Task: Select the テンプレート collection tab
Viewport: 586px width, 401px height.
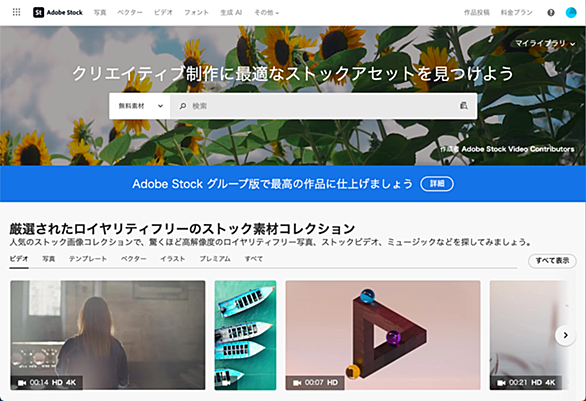Action: coord(88,259)
